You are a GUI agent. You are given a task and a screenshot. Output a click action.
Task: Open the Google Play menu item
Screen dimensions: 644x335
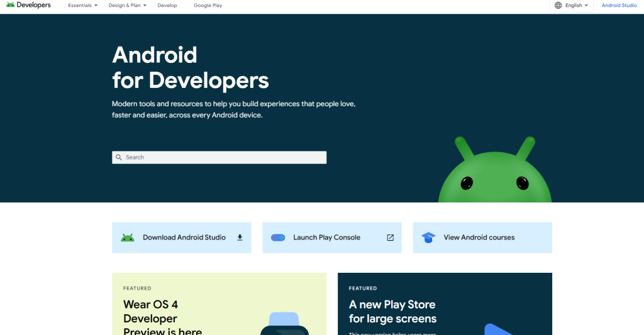(208, 5)
